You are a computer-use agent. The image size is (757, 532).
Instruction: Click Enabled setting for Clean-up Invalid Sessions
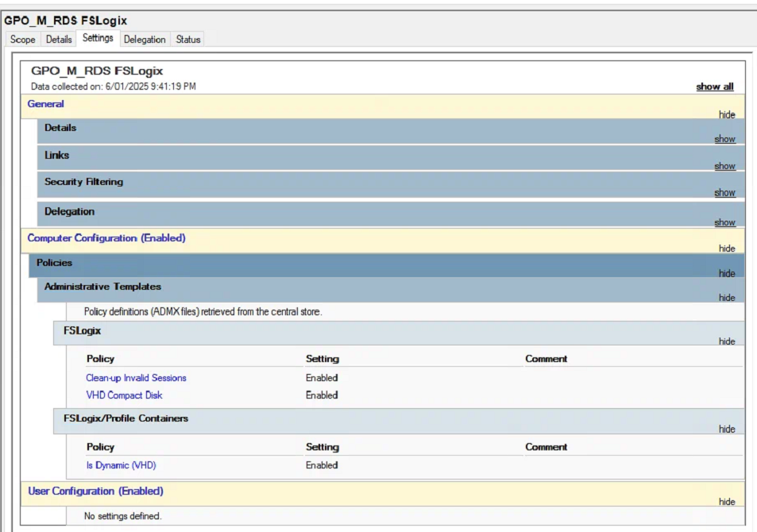322,378
